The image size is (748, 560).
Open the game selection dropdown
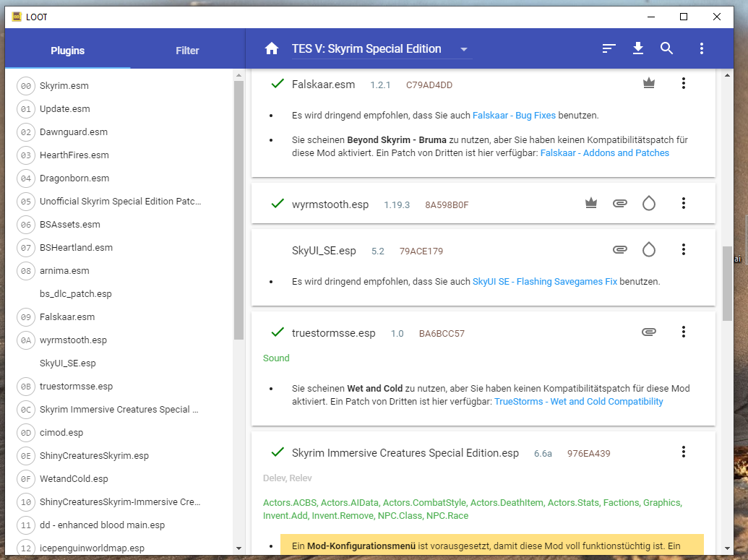[x=382, y=49]
